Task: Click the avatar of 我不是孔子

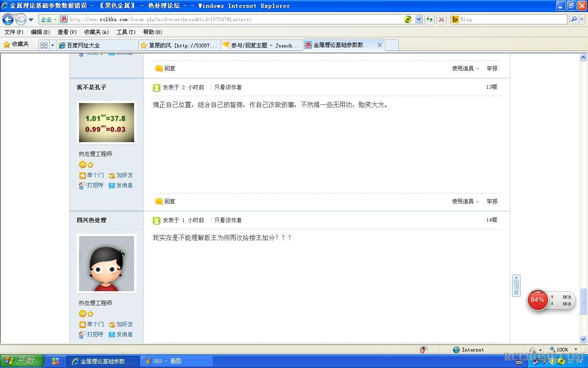Action: click(x=107, y=122)
